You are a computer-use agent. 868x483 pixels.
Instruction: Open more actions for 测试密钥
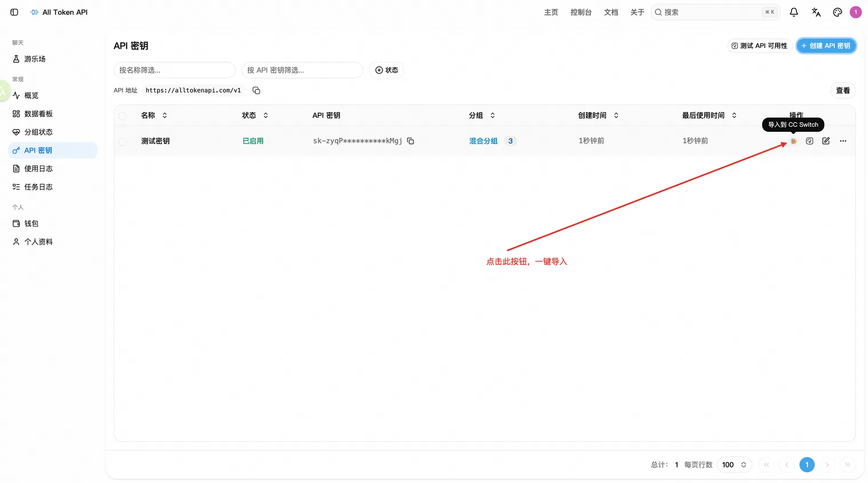(x=843, y=141)
